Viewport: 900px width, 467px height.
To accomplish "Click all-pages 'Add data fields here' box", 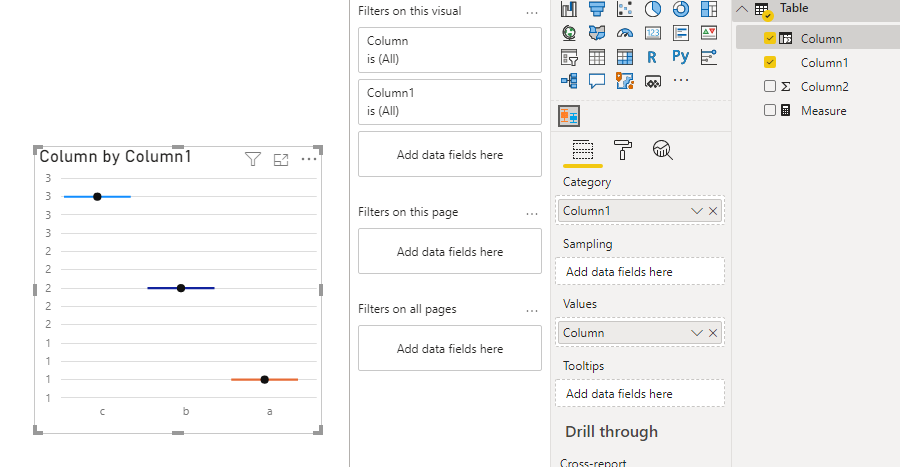I will 450,348.
